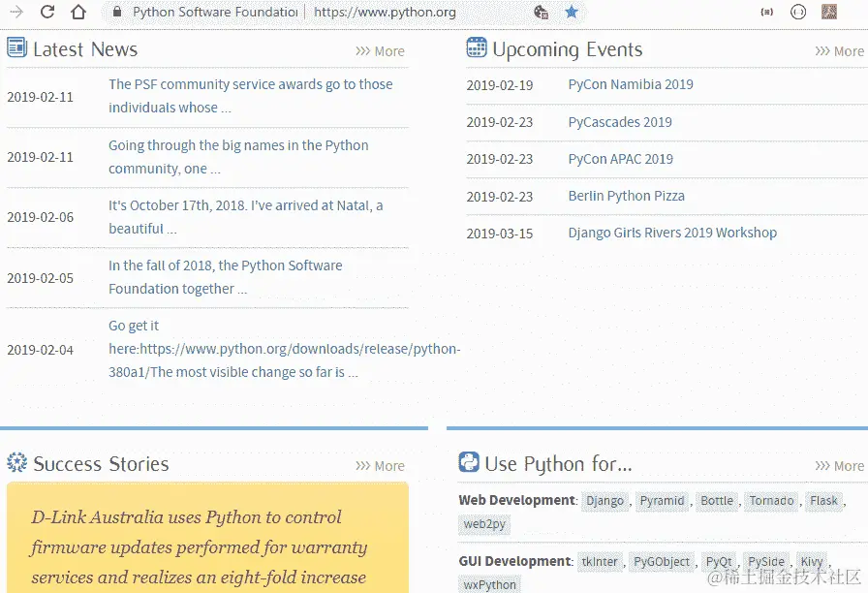
Task: Open Going through the big names article
Action: point(238,157)
